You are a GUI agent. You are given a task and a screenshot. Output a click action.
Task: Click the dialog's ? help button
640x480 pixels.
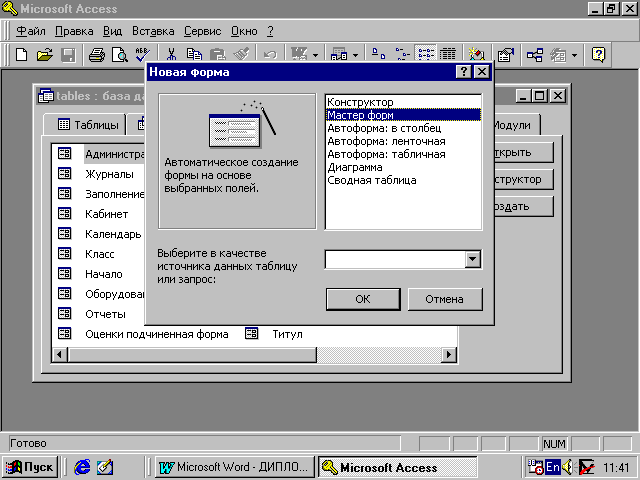click(x=463, y=72)
